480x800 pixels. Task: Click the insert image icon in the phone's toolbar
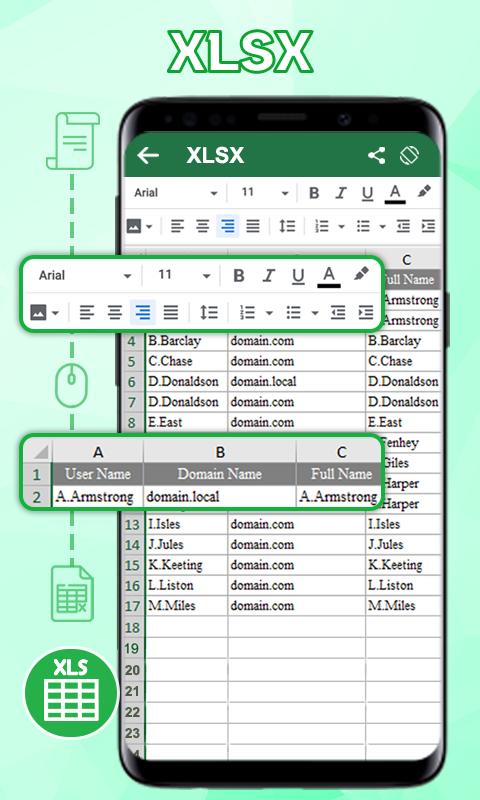coord(134,226)
